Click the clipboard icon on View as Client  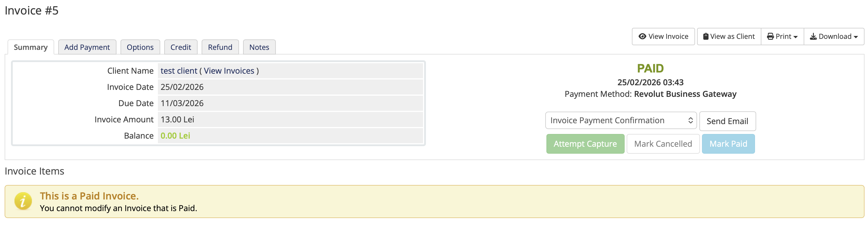point(705,37)
